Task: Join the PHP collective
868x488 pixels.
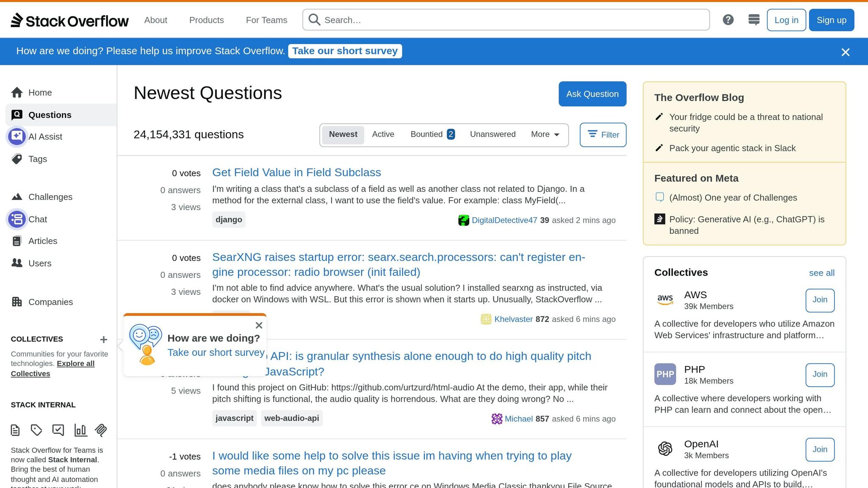Action: 820,374
